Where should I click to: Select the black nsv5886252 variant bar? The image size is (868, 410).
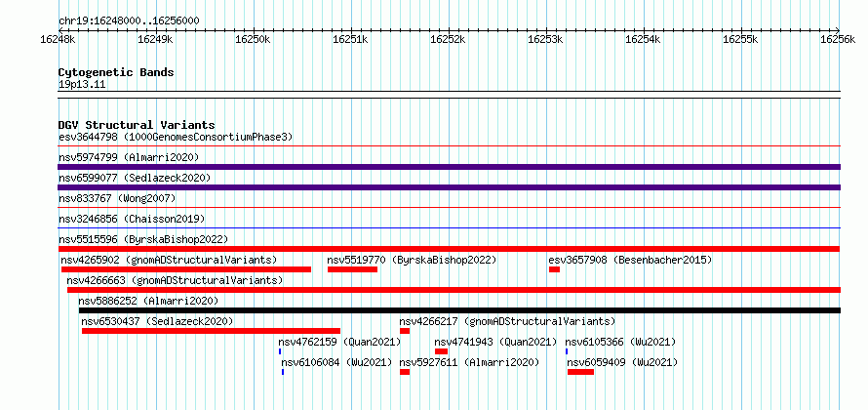460,310
